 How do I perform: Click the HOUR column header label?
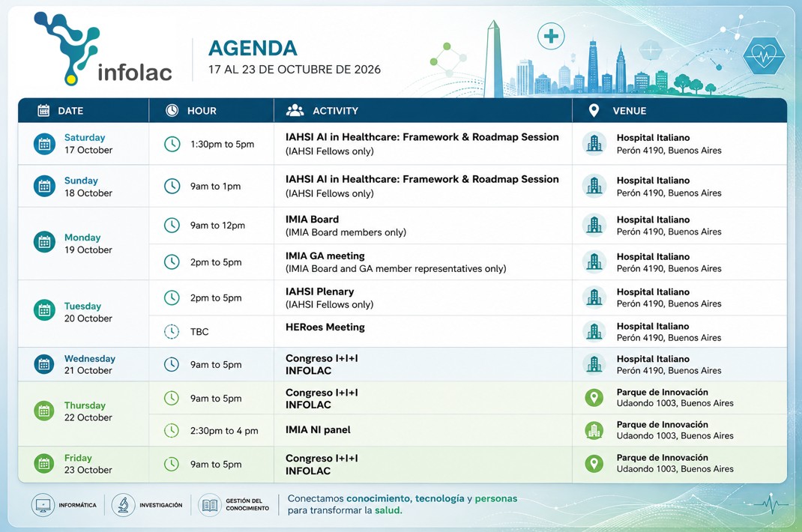(202, 111)
